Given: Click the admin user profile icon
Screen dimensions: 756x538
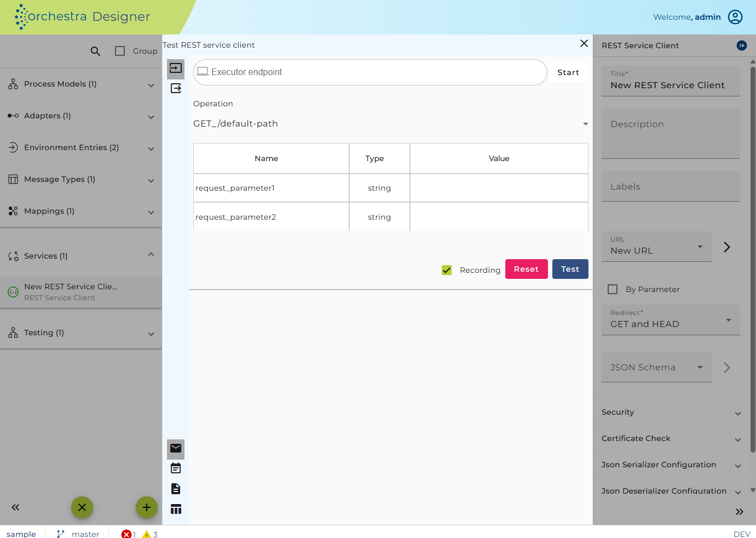Looking at the screenshot, I should tap(735, 17).
